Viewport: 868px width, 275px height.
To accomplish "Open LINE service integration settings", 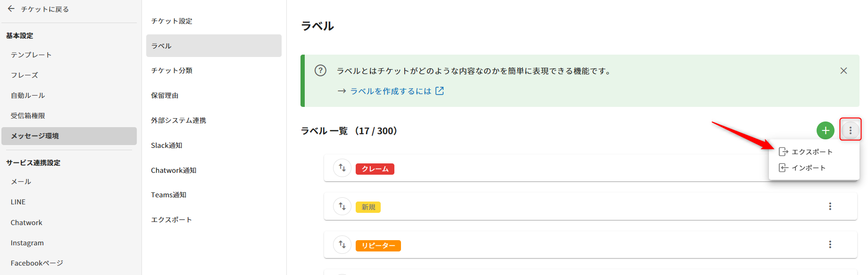I will click(18, 202).
